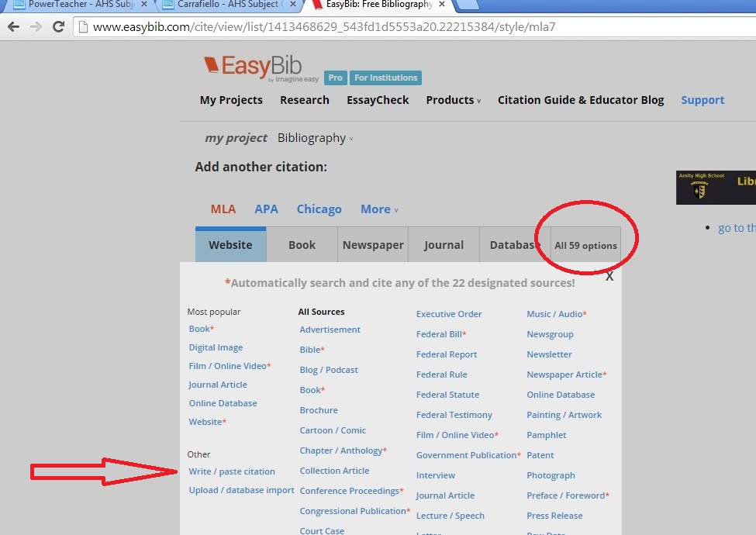Choose Interview source type
The width and height of the screenshot is (756, 535).
pyautogui.click(x=435, y=476)
